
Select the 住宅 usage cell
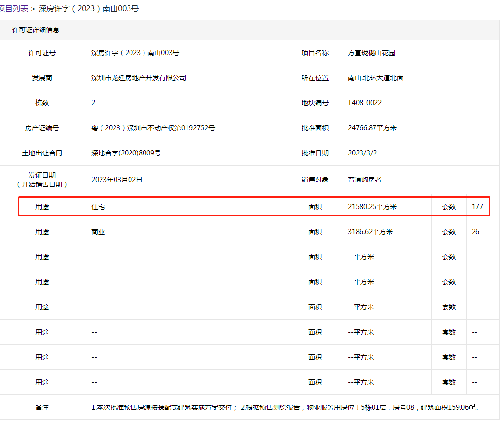pos(98,207)
